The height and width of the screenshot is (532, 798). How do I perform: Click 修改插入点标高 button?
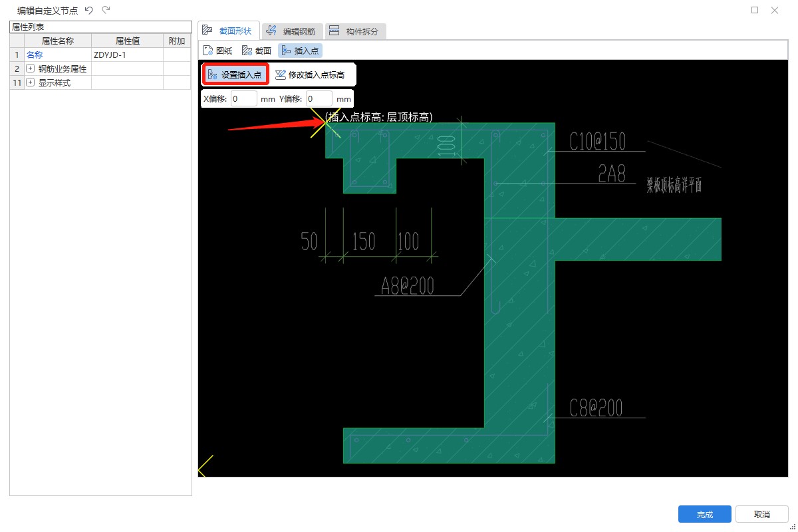click(x=311, y=74)
